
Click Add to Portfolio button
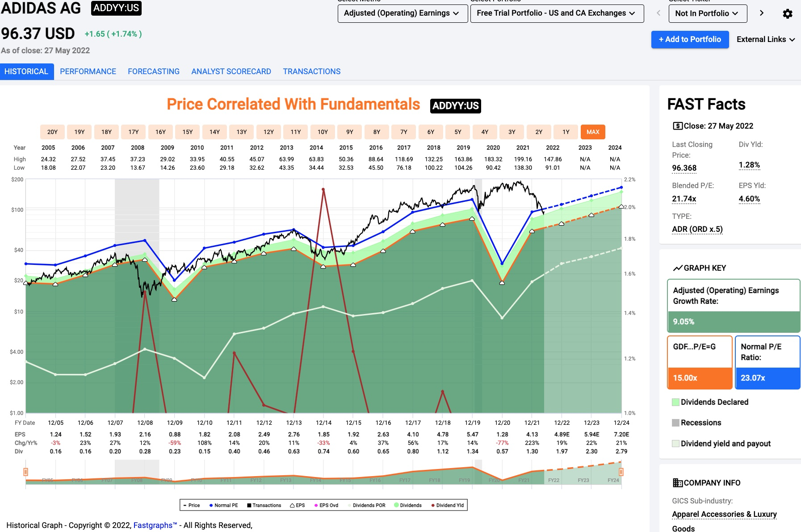point(690,39)
